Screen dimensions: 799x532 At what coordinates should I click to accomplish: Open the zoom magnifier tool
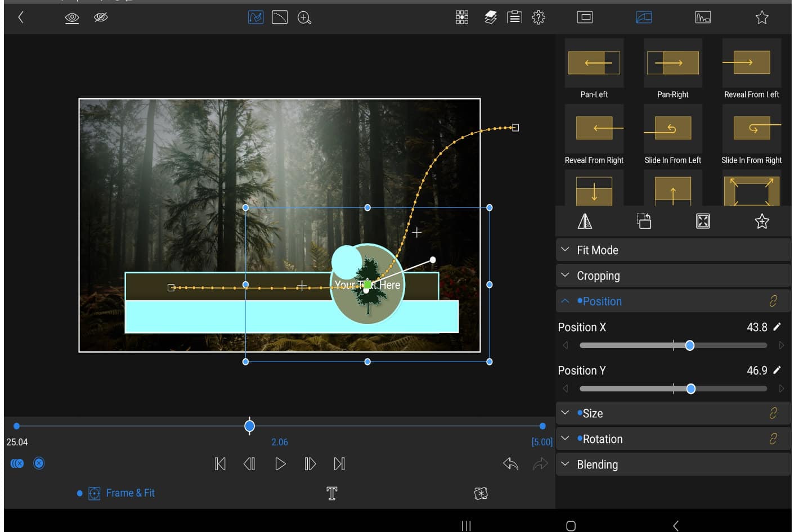pos(304,18)
